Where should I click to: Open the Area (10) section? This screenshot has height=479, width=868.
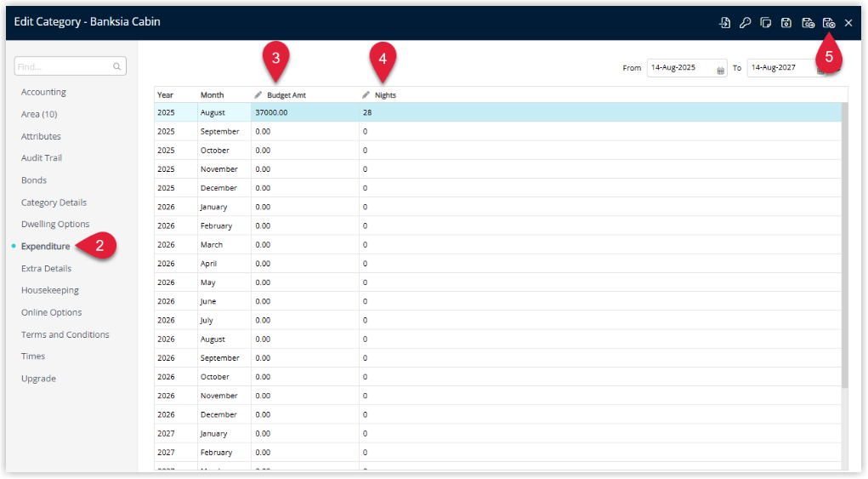coord(39,114)
